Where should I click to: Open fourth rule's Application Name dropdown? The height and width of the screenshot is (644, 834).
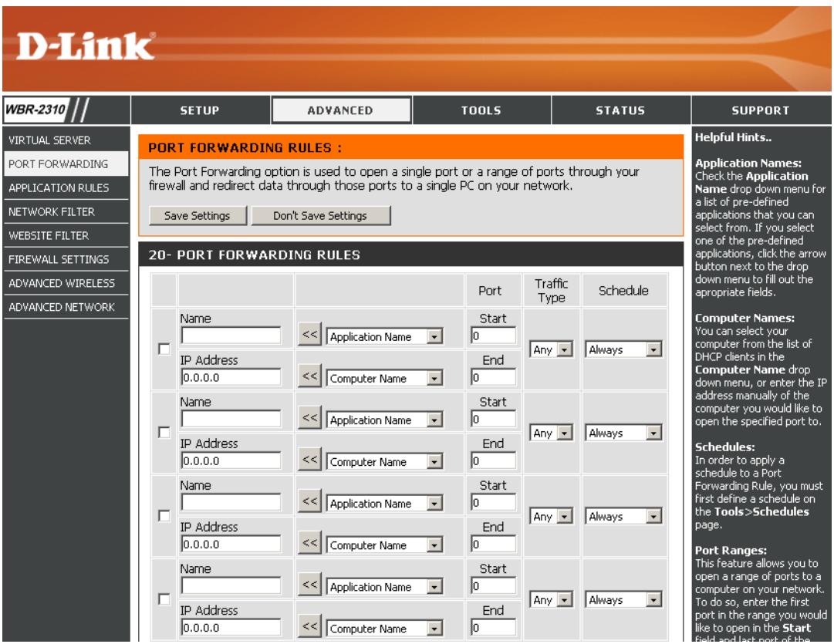click(x=384, y=587)
